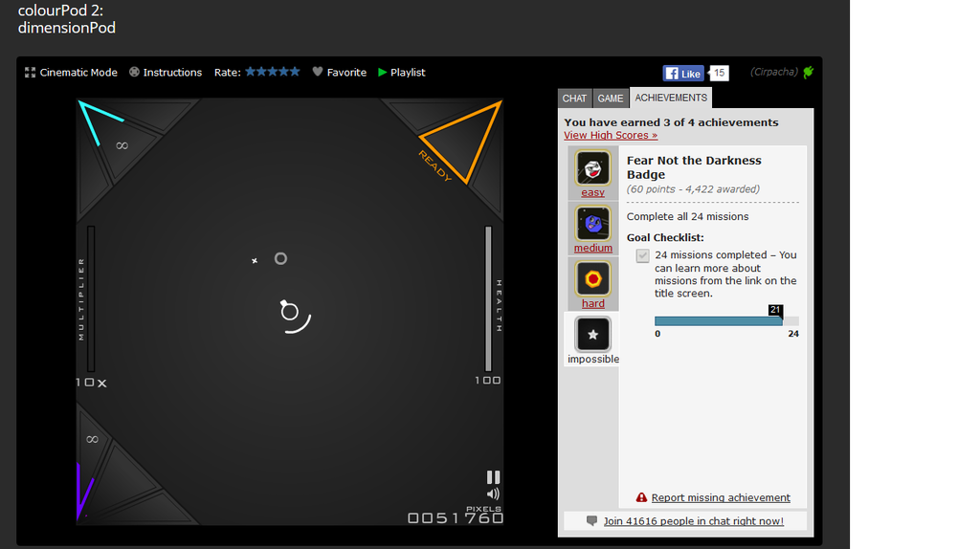Click the chat speech bubble icon
Viewport: 980px width, 549px height.
pos(591,521)
